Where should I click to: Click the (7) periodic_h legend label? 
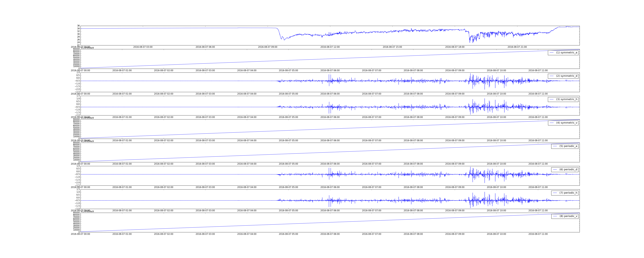tap(568, 193)
